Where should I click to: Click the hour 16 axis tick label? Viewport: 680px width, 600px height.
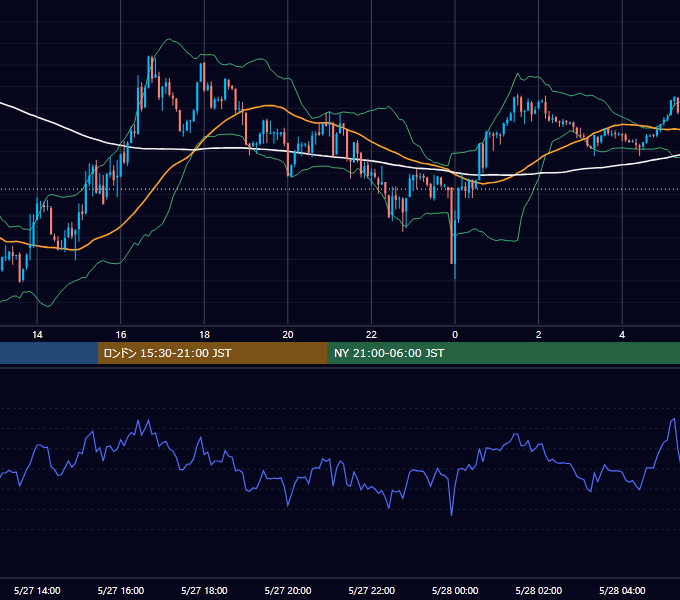[121, 335]
